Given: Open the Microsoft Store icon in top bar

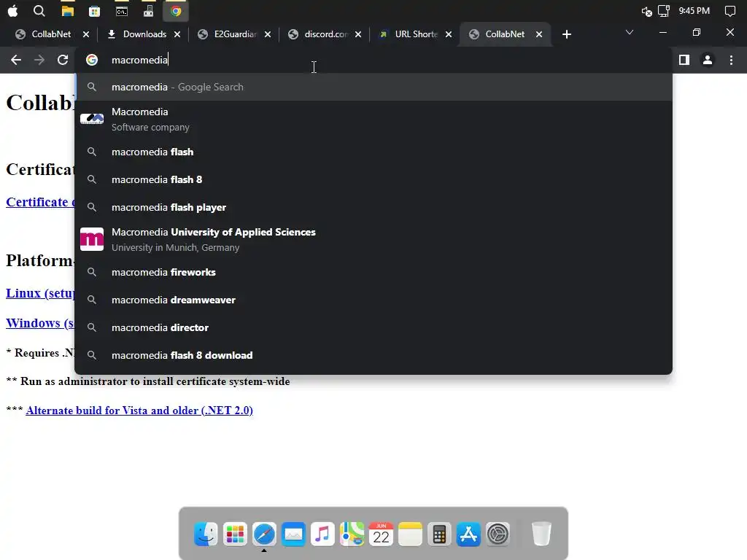Looking at the screenshot, I should pyautogui.click(x=94, y=11).
